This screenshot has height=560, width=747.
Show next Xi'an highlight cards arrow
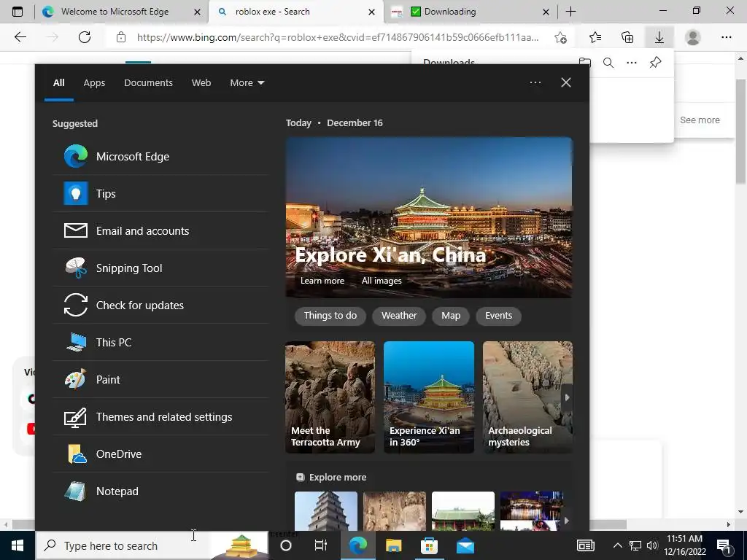[567, 397]
